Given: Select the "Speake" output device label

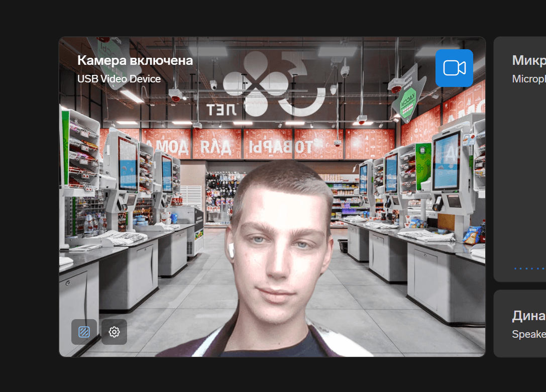Looking at the screenshot, I should pyautogui.click(x=528, y=334).
